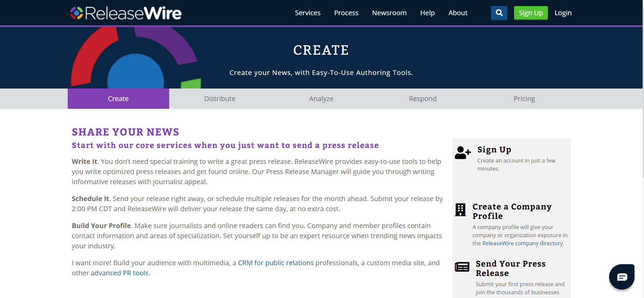The image size is (644, 298).
Task: Switch to the Pricing tab
Action: click(524, 99)
